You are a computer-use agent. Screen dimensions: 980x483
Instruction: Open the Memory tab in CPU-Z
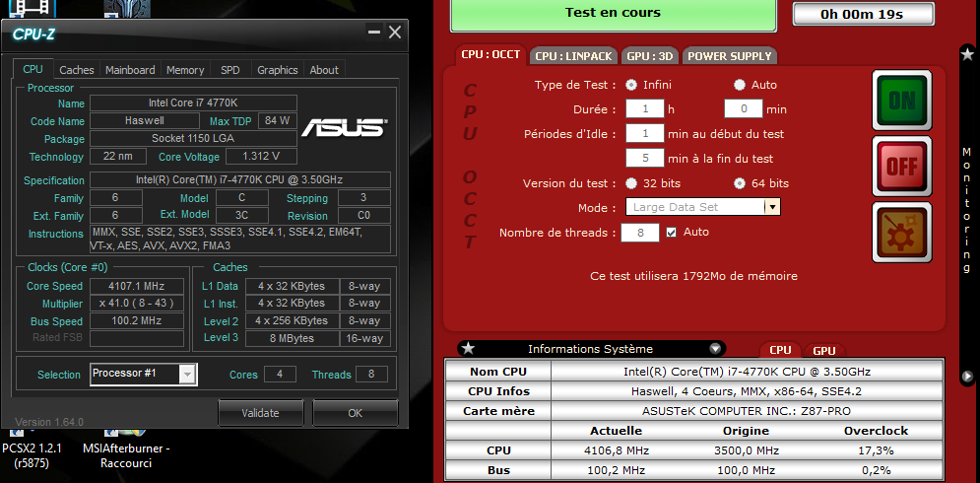coord(185,70)
